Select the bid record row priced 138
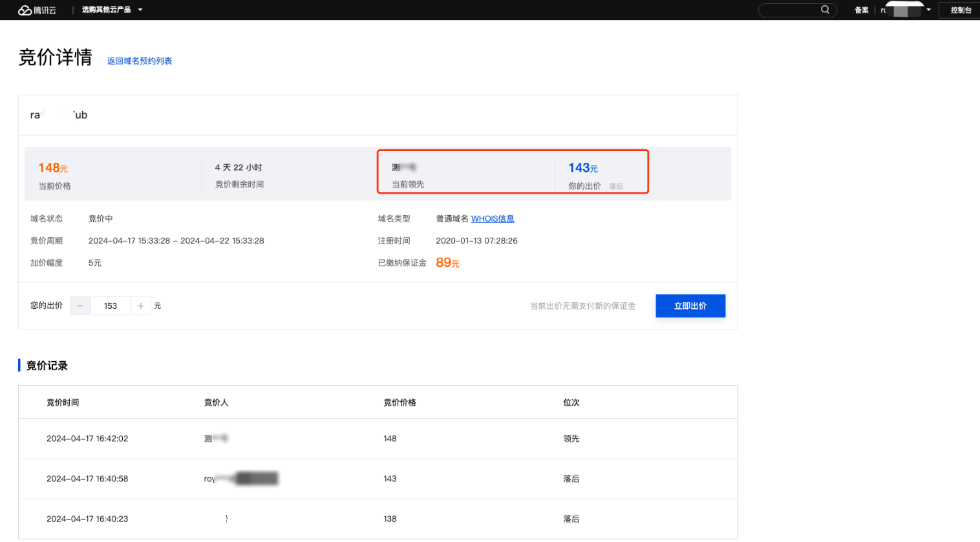The height and width of the screenshot is (542, 980). [x=378, y=519]
